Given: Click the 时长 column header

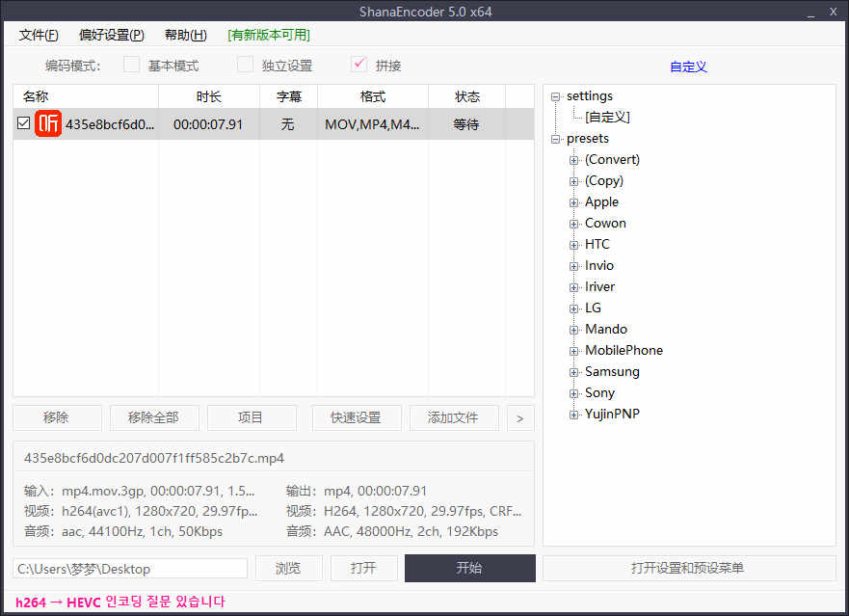Looking at the screenshot, I should [x=209, y=96].
